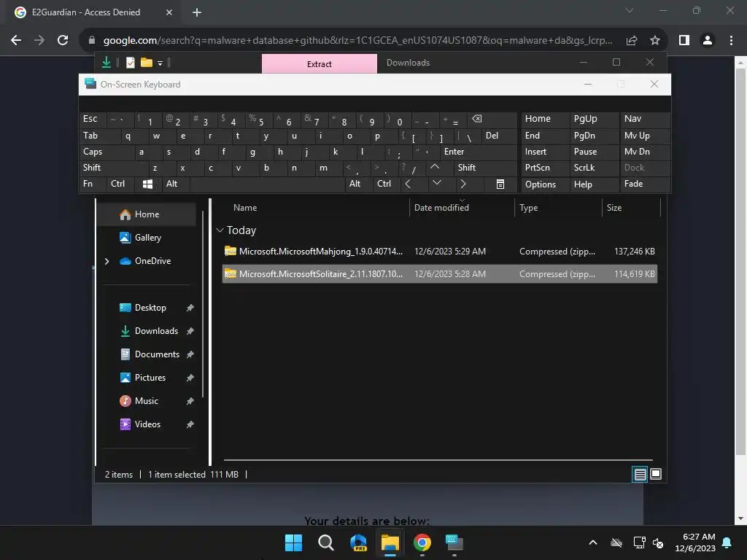Share this page icon in address bar

pyautogui.click(x=632, y=41)
